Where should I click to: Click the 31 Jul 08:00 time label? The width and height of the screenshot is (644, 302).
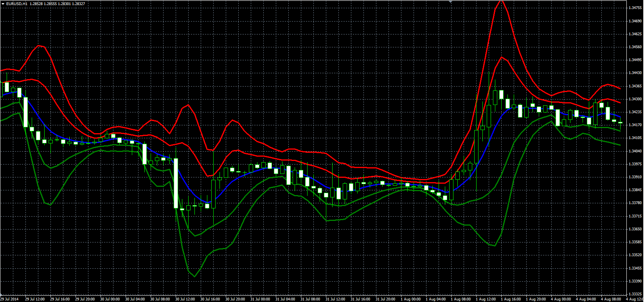click(310, 299)
